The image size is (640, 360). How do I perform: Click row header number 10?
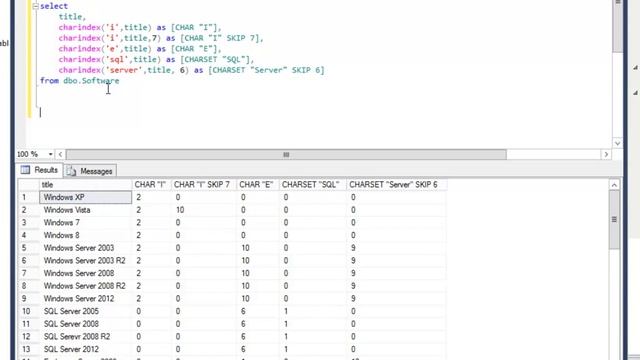click(29, 311)
